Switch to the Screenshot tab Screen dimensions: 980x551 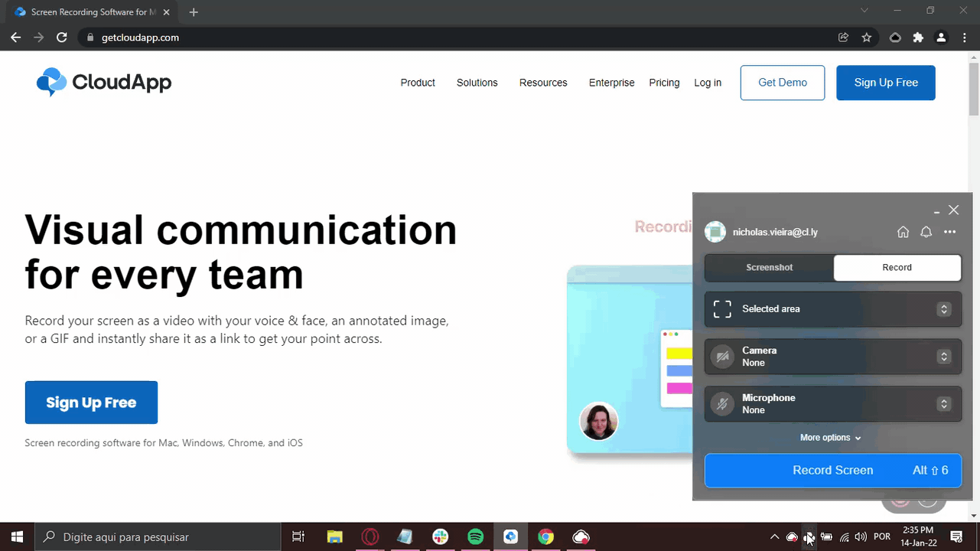769,268
